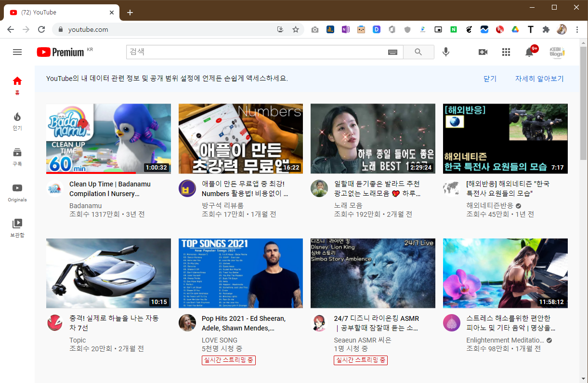Open the KEBI Blog account avatar menu

pos(556,52)
